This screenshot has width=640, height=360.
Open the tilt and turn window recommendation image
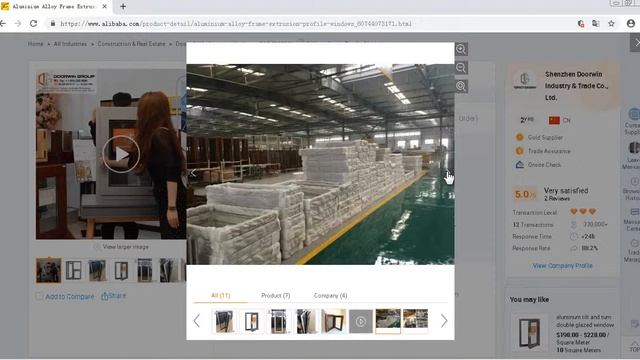[x=529, y=333]
